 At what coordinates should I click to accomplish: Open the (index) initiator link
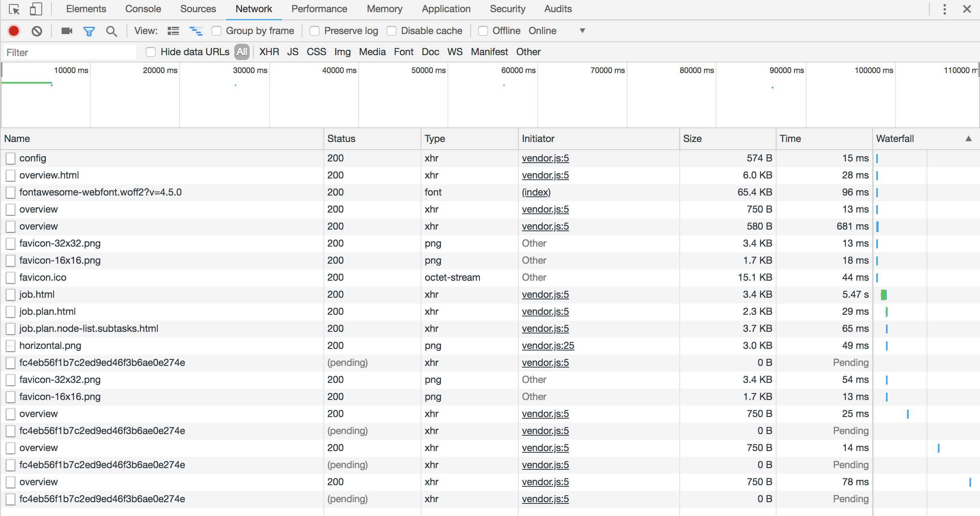[x=536, y=192]
